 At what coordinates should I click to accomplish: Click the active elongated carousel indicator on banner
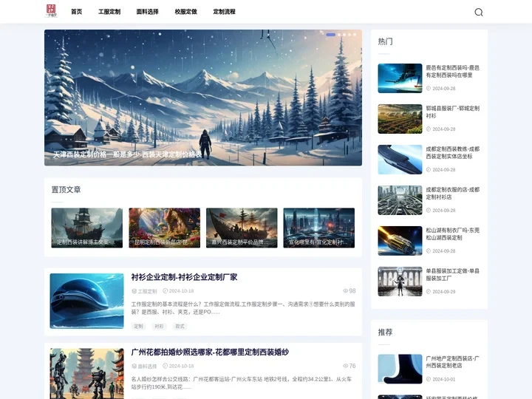(x=331, y=35)
